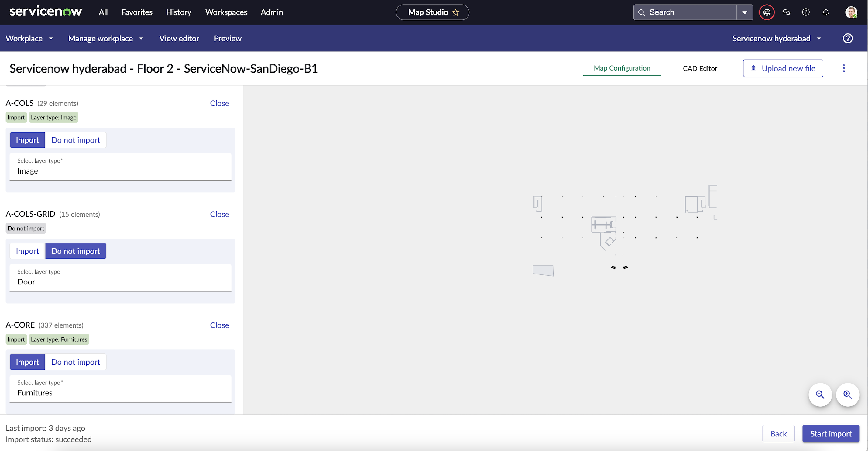Select Do not import for A-COLS-GRID layer

click(x=76, y=251)
